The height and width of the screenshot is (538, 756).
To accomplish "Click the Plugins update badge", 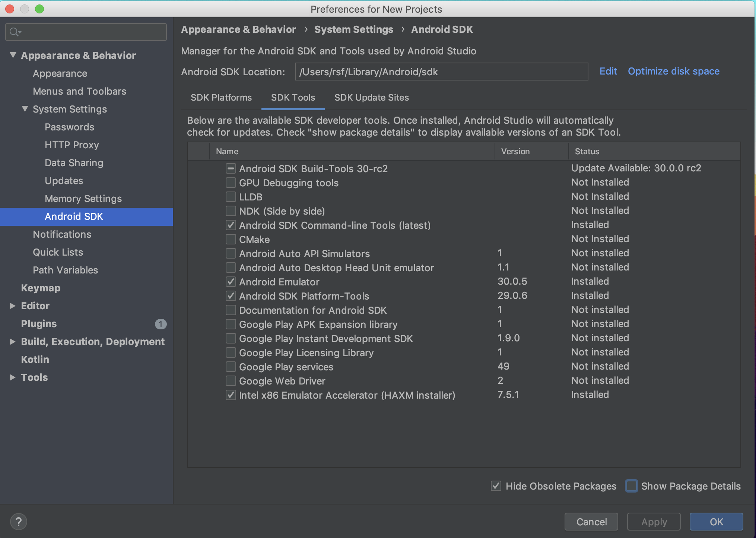I will [x=161, y=324].
